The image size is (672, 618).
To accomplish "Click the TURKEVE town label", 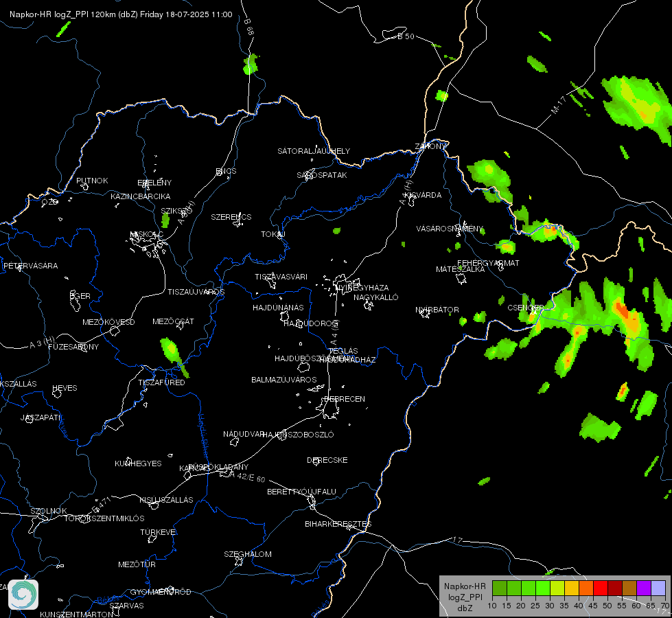I will tap(158, 531).
